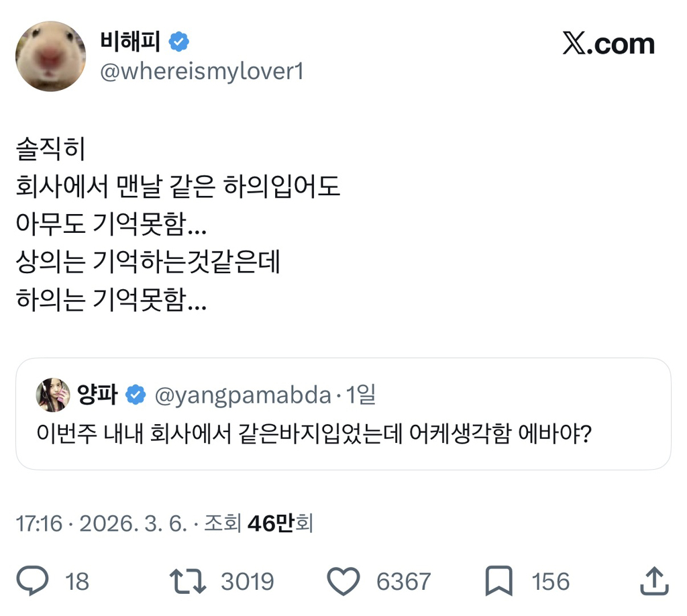Open the quoted post text by 양파

click(x=313, y=435)
